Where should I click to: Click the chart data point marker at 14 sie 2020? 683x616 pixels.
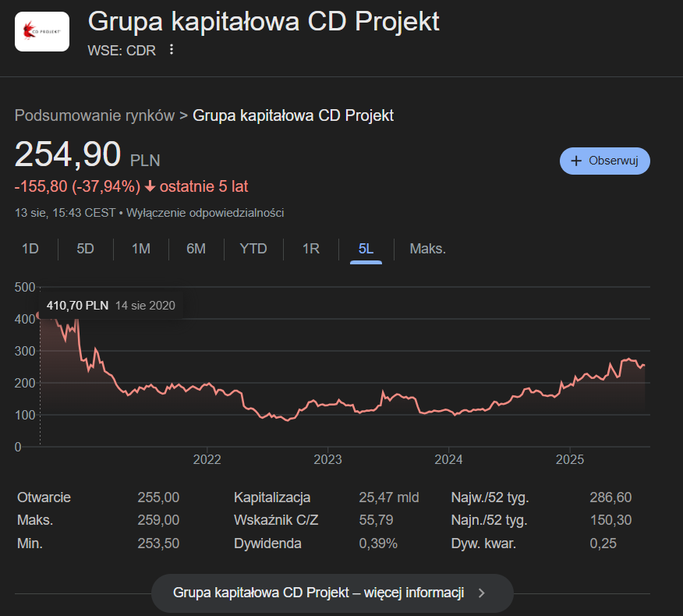pyautogui.click(x=39, y=315)
